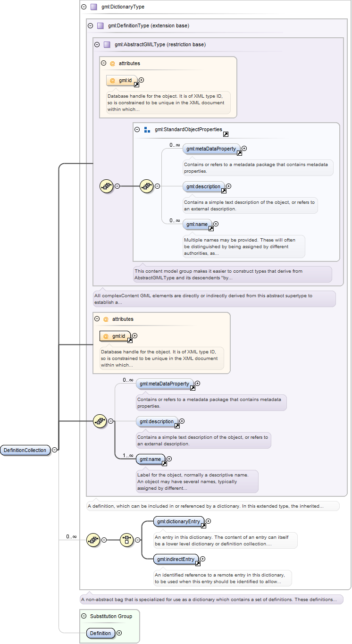Click the 'This content model group' annotation

tap(233, 275)
